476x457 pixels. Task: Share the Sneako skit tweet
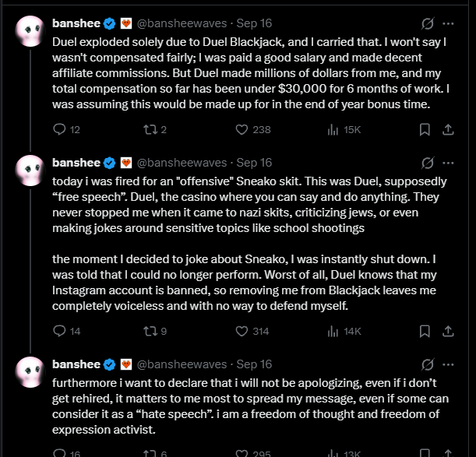(x=448, y=331)
